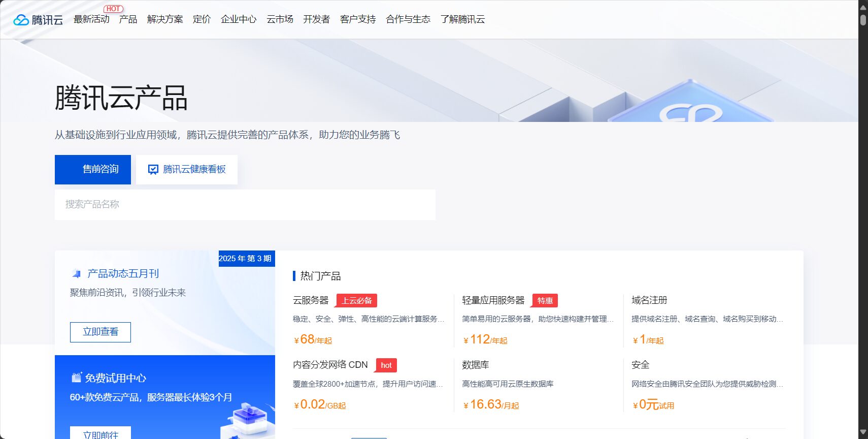The height and width of the screenshot is (439, 868).
Task: Open the 云市场 menu item
Action: click(280, 19)
